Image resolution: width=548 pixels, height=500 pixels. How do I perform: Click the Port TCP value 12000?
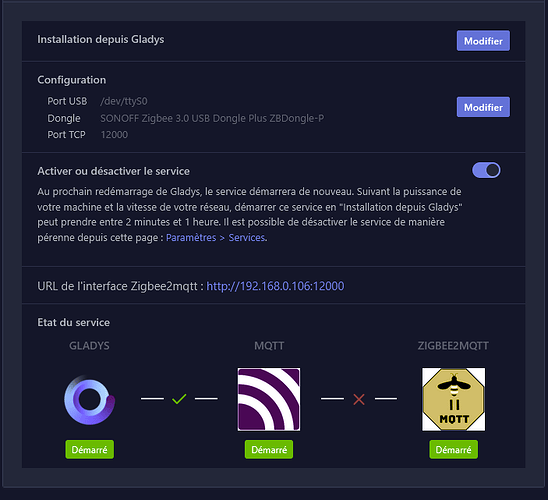coord(114,135)
